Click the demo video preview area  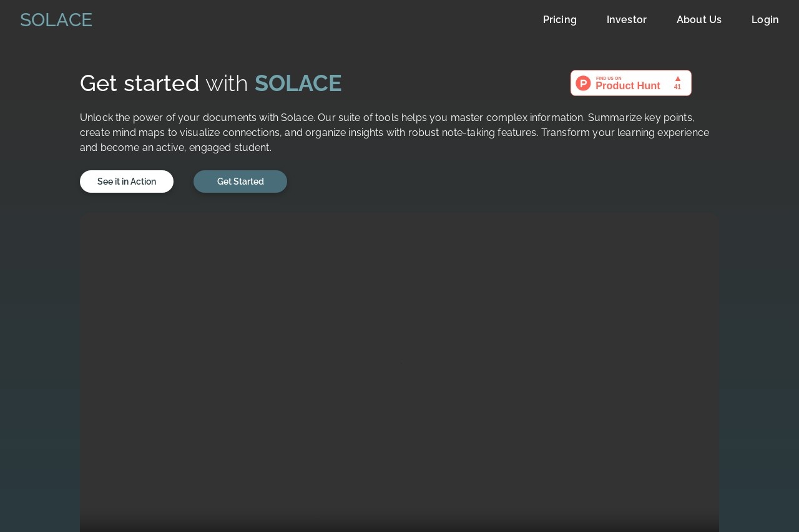click(399, 372)
